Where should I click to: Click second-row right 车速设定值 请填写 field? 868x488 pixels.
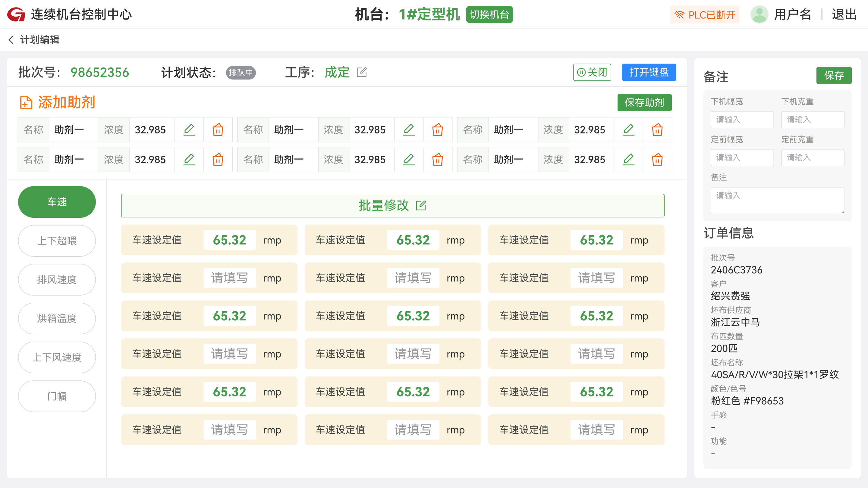(x=596, y=278)
